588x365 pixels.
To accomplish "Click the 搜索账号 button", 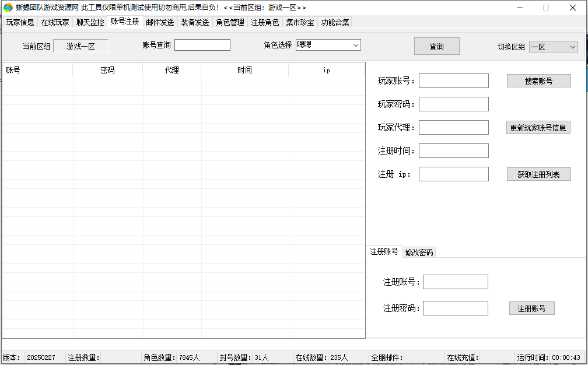I will point(538,81).
